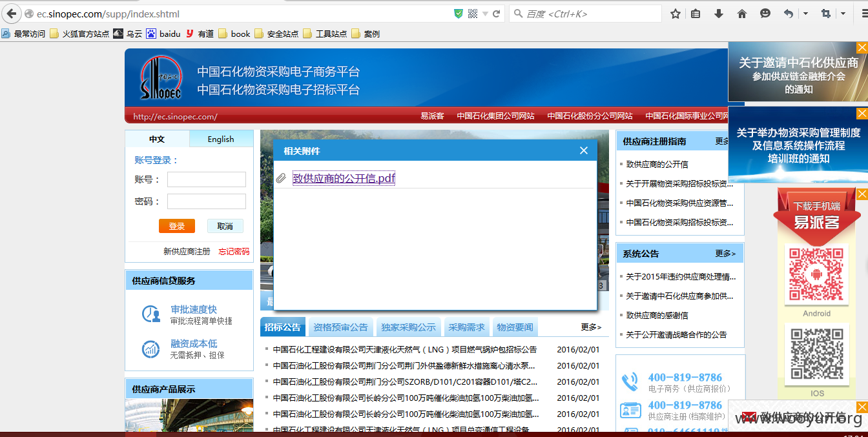Viewport: 868px width, 437px height.
Task: Open 致供应商的感谢信 announcement
Action: pyautogui.click(x=657, y=315)
